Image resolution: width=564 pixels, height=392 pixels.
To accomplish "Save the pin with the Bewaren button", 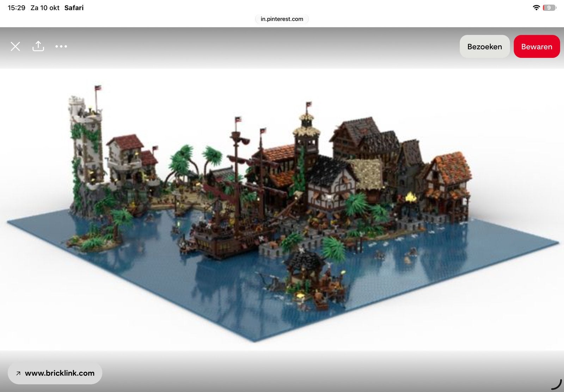I will [x=537, y=47].
